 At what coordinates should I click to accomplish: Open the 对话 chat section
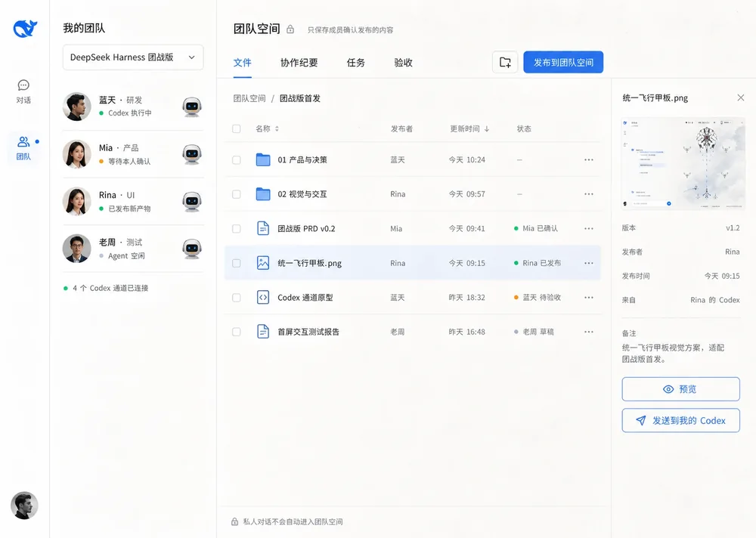click(23, 91)
